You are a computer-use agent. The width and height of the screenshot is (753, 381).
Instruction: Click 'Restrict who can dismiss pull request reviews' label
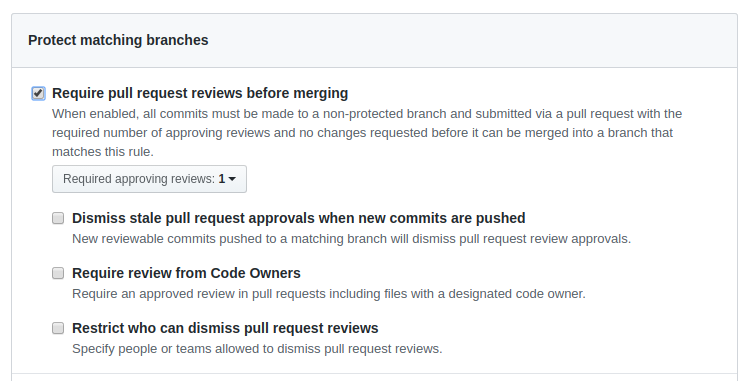[225, 328]
